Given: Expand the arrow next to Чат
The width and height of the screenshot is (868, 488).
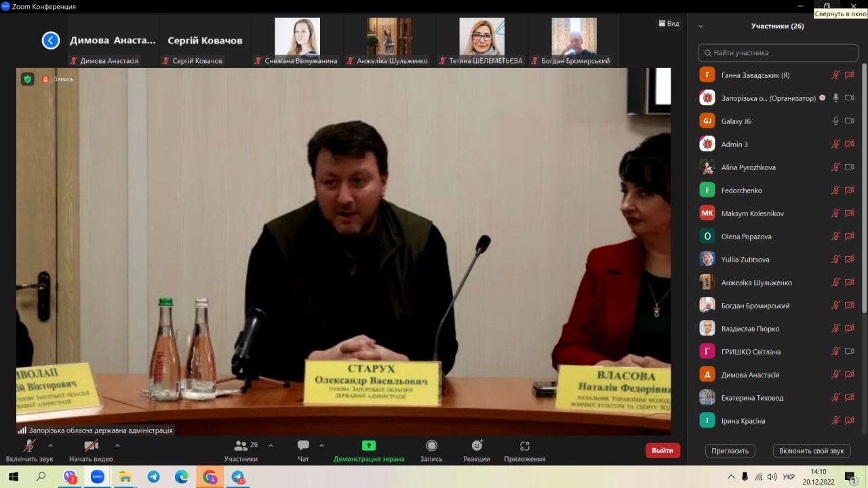Looking at the screenshot, I should point(321,446).
